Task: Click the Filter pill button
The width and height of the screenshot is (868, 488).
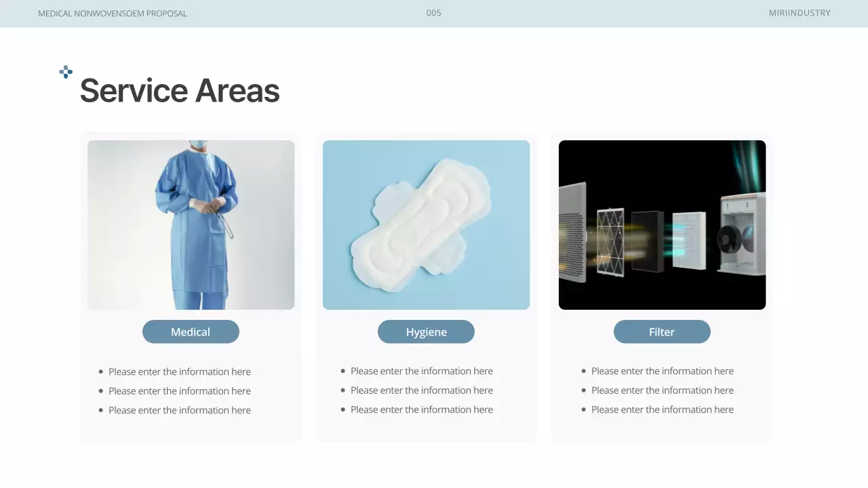Action: pyautogui.click(x=662, y=332)
